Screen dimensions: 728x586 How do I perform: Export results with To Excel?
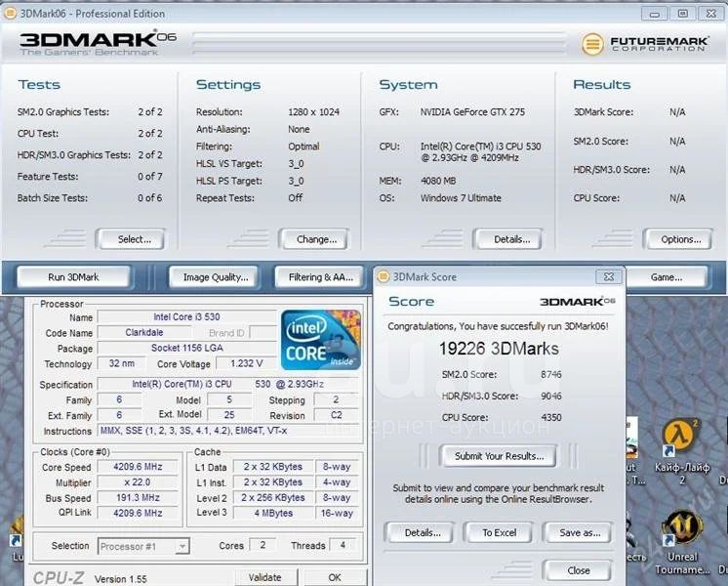[499, 532]
